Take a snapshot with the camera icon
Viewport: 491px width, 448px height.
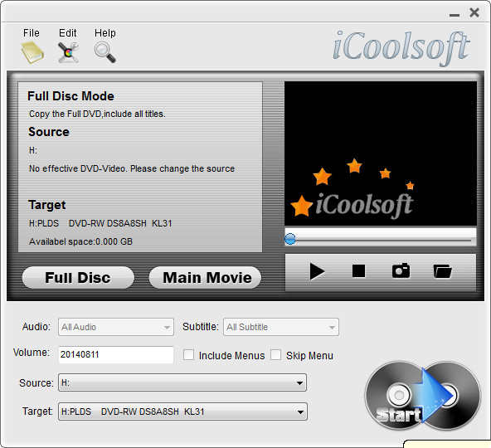[x=401, y=270]
